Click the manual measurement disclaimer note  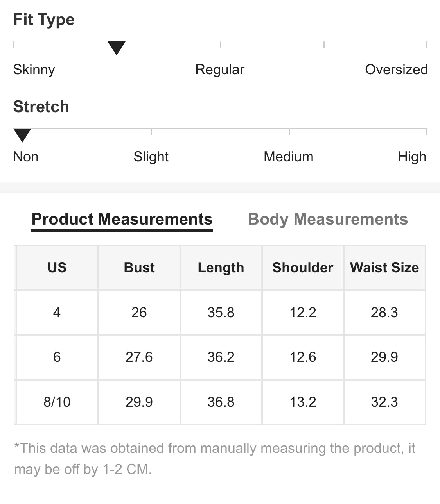215,458
